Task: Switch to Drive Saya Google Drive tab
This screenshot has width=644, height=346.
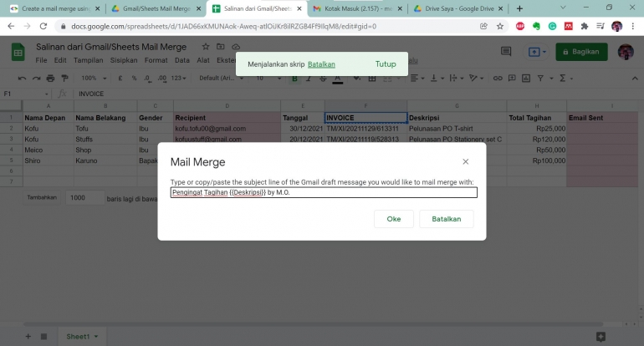Action: (x=459, y=8)
